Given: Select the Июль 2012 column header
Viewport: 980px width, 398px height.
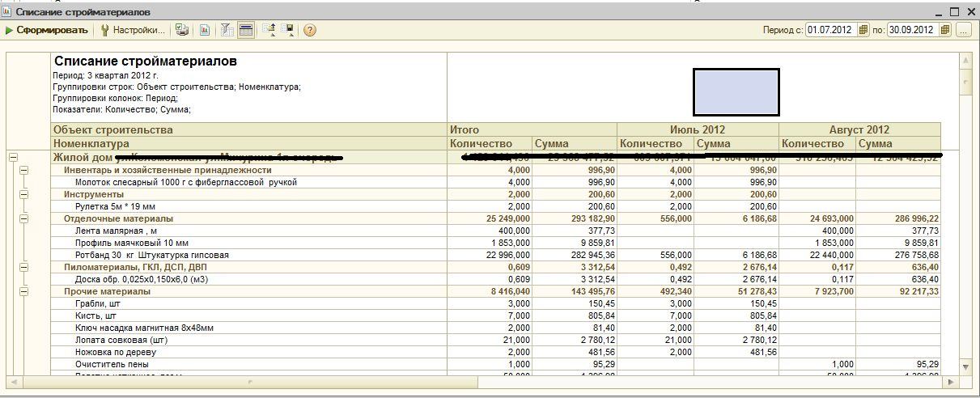Looking at the screenshot, I should tap(698, 129).
